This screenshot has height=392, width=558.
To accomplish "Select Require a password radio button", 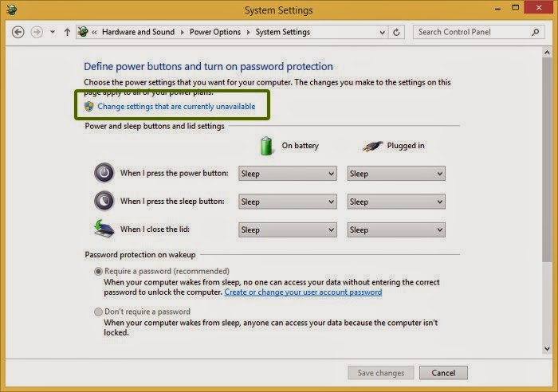I will tap(98, 272).
